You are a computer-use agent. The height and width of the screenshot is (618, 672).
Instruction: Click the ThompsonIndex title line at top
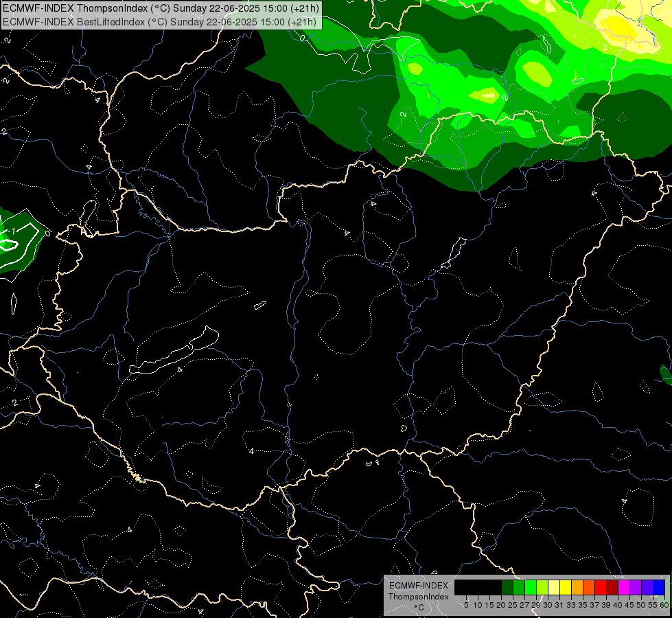pos(161,8)
